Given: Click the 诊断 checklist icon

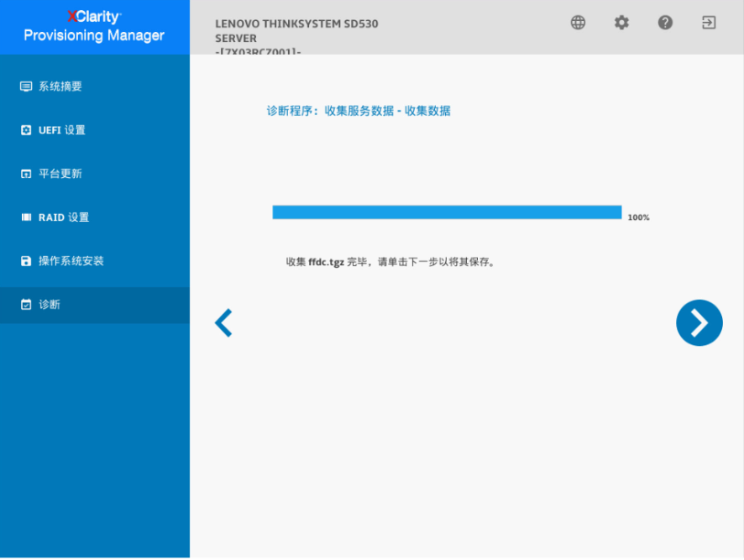Looking at the screenshot, I should pyautogui.click(x=24, y=304).
